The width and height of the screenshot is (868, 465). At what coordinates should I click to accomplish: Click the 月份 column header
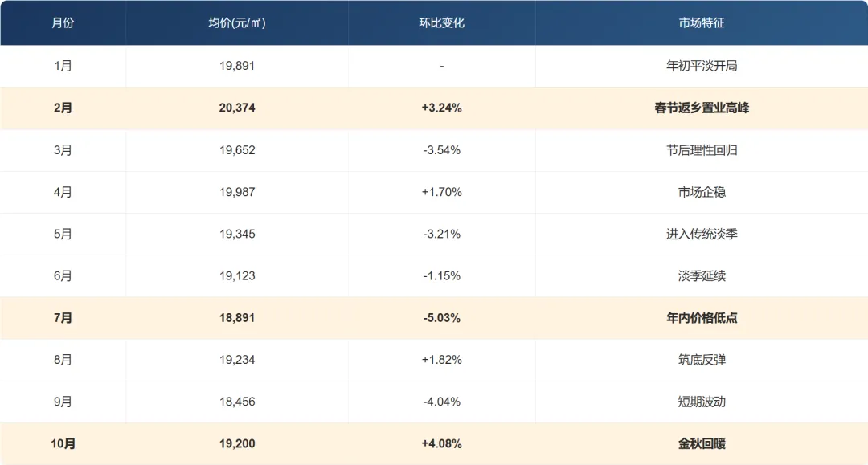click(x=63, y=23)
